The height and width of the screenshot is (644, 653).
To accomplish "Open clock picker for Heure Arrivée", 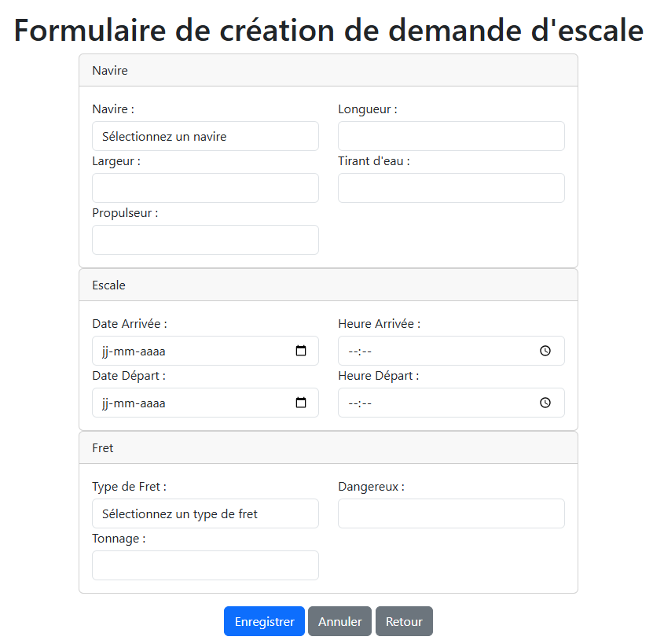I will click(545, 351).
